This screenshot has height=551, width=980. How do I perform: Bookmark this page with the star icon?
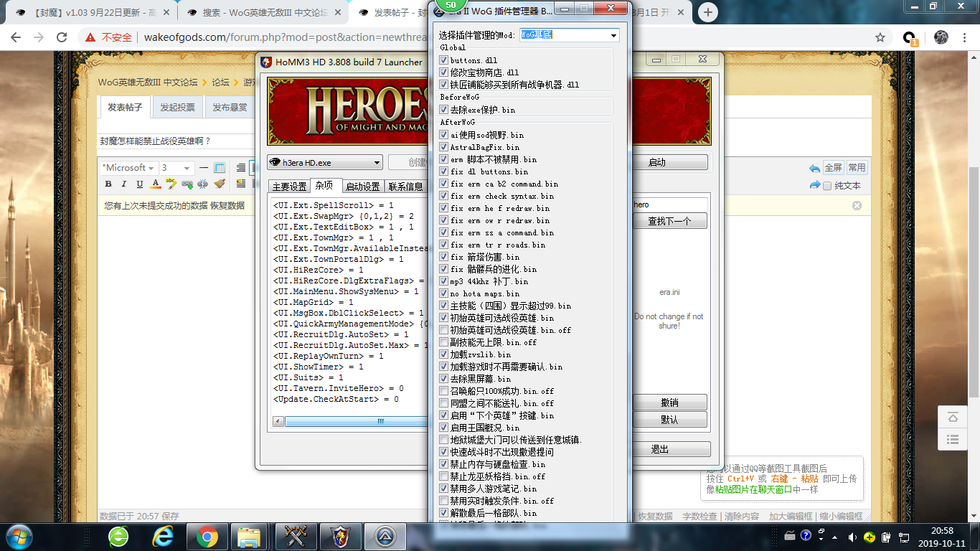point(880,37)
